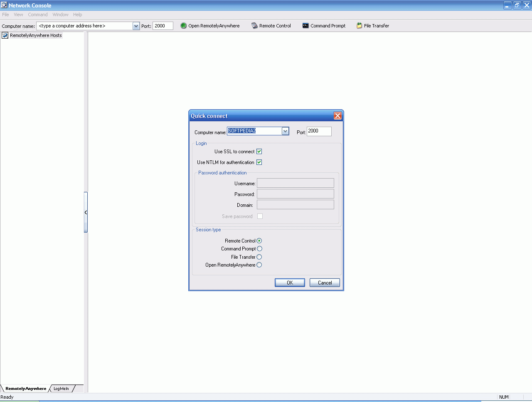Click the Open RemotelyAnywhere toolbar label
This screenshot has width=532, height=402.
pos(214,26)
